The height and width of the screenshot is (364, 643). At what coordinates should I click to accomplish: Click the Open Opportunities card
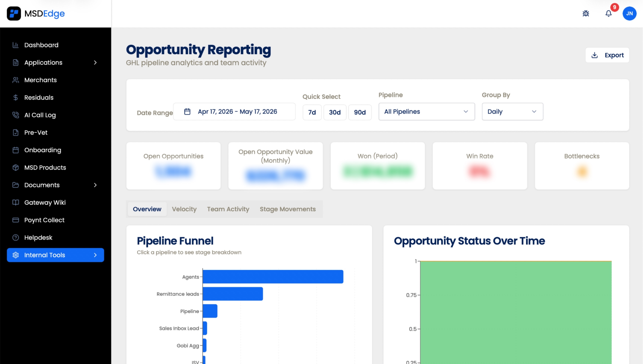(173, 166)
